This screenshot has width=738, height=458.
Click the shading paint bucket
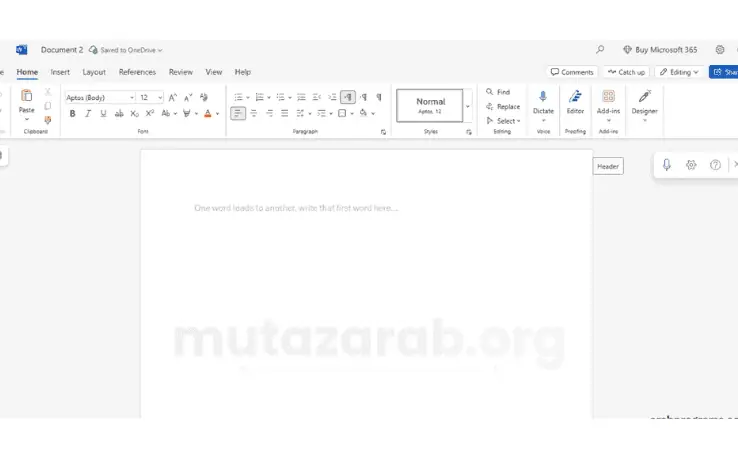pyautogui.click(x=363, y=113)
